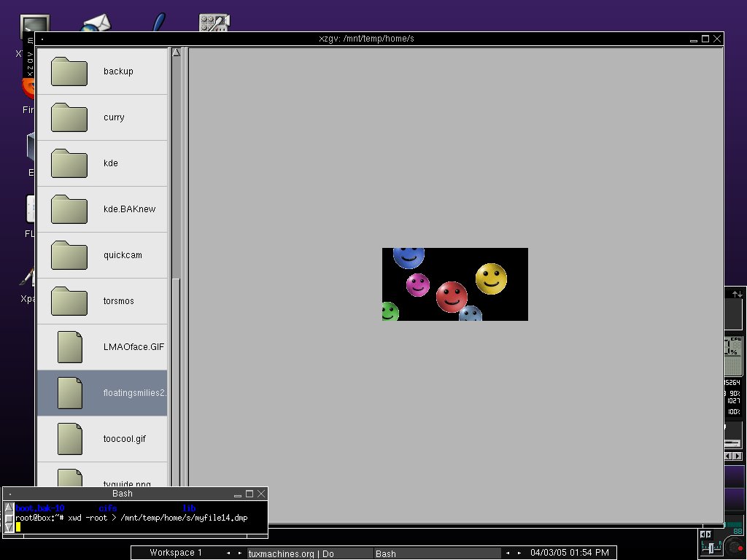Click the blue pen desktop icon
The width and height of the screenshot is (747, 560).
158,22
